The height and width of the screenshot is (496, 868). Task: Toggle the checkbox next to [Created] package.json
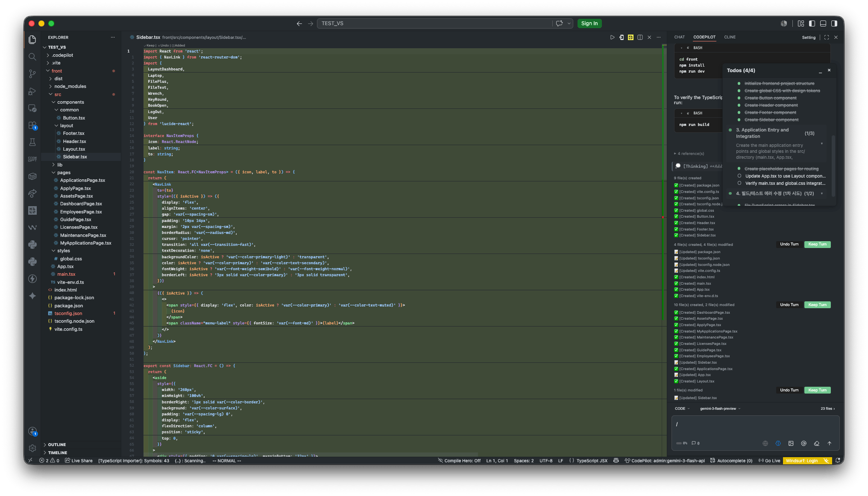point(676,185)
